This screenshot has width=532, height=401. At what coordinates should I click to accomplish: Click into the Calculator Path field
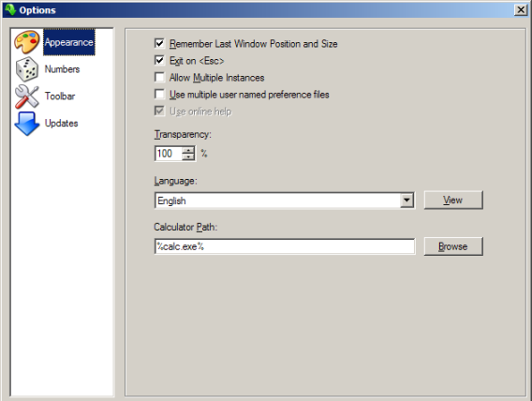coord(285,246)
